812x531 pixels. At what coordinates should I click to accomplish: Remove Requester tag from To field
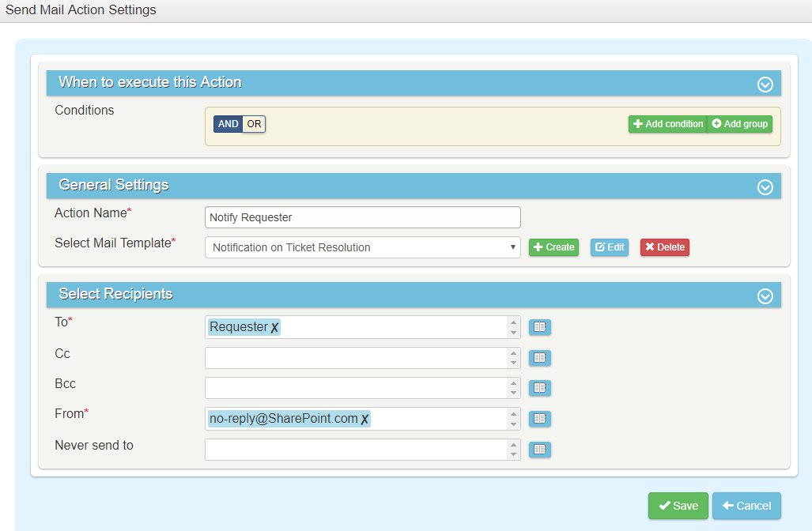click(274, 328)
